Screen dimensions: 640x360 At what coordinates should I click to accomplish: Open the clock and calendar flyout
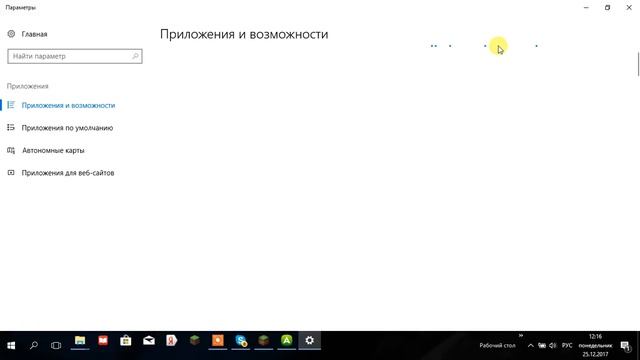pos(595,345)
